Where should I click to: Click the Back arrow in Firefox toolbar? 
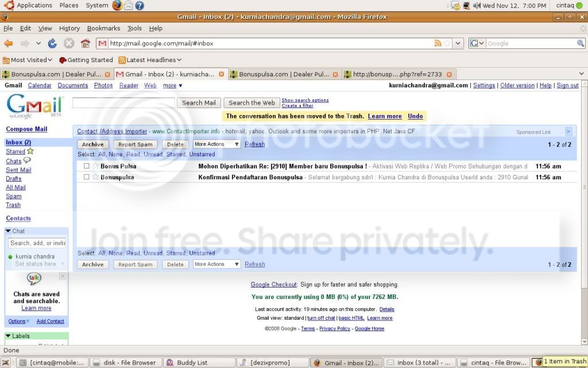9,43
